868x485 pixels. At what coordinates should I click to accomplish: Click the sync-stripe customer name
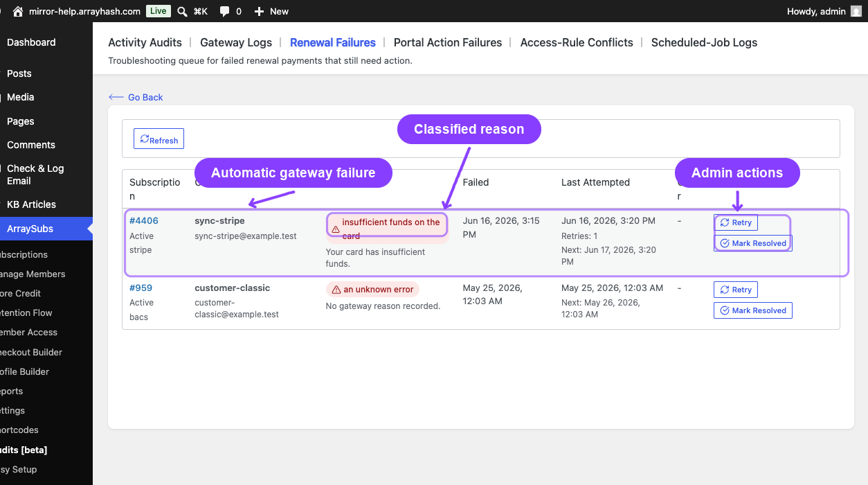(x=219, y=220)
